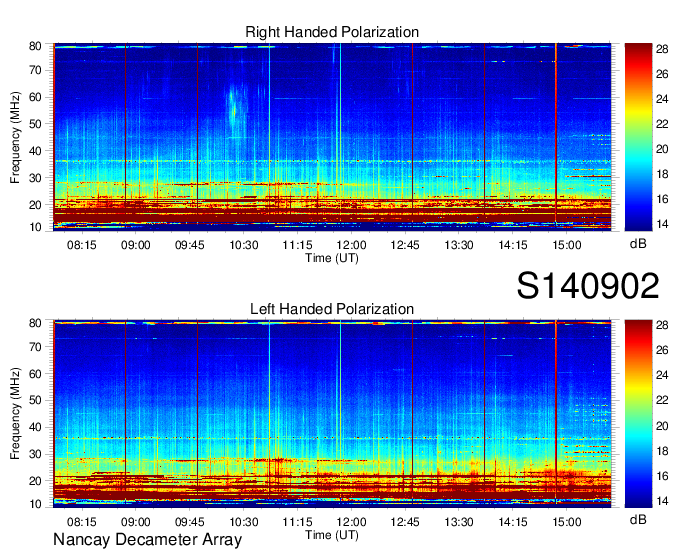Image resolution: width=680 pixels, height=552 pixels.
Task: Click the 18 dB label on the bottom colorbar
Action: click(662, 451)
